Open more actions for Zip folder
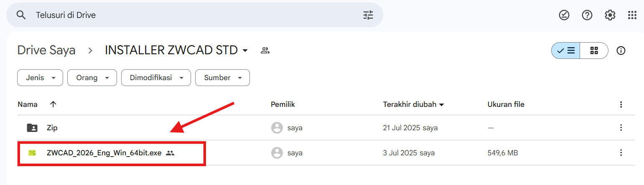This screenshot has height=185, width=644. (x=621, y=128)
